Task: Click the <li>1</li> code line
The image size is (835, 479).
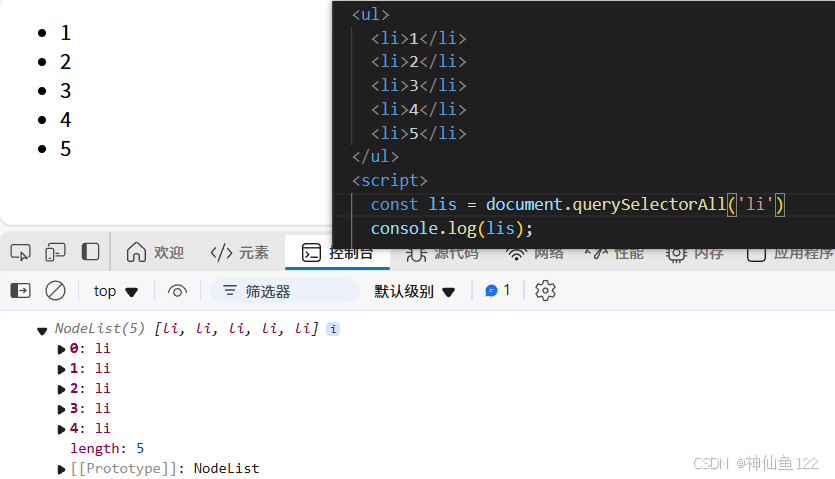Action: coord(419,38)
